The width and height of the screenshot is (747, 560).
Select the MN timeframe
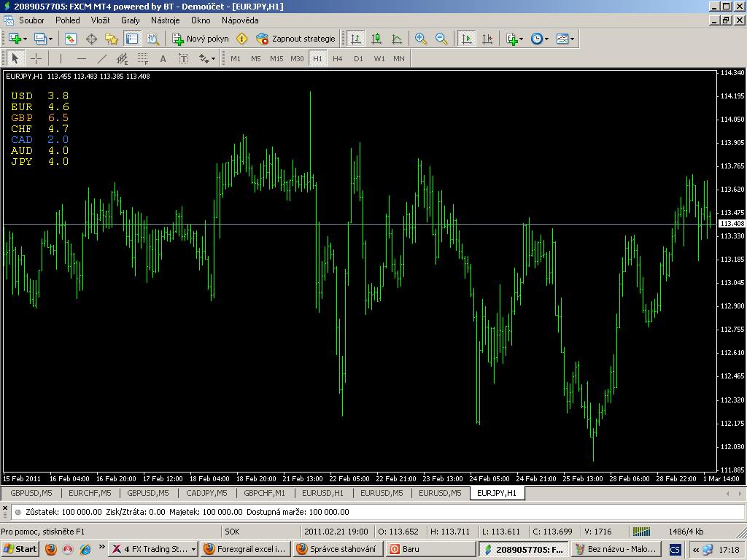(399, 58)
